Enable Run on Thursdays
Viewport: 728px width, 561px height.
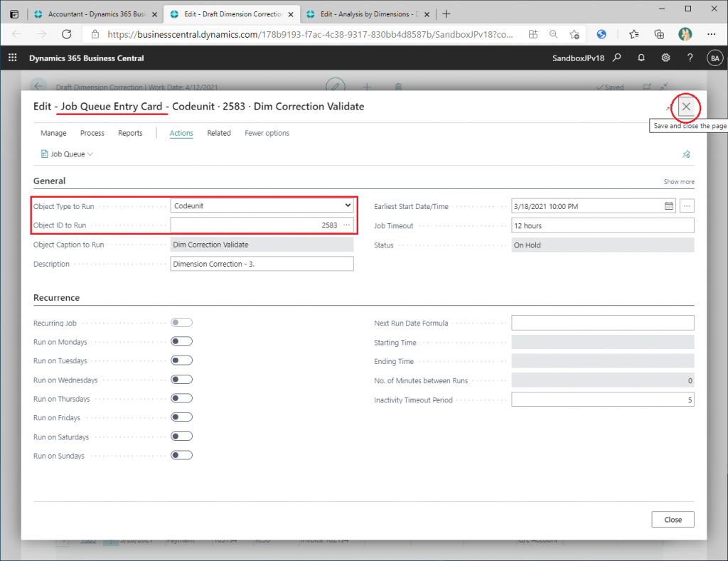tap(181, 398)
